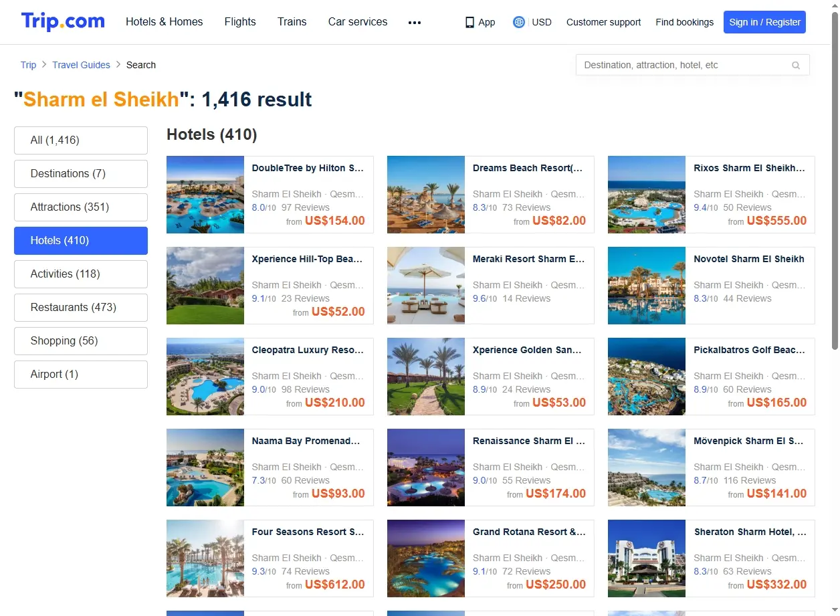This screenshot has width=840, height=616.
Task: Open the Trains menu
Action: tap(292, 21)
